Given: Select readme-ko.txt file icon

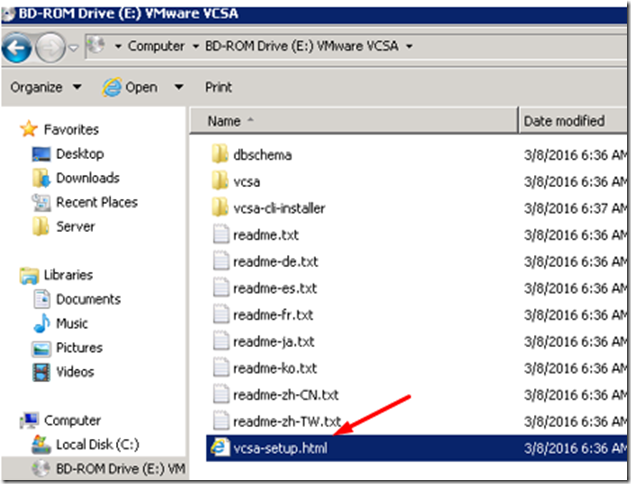Looking at the screenshot, I should 221,367.
